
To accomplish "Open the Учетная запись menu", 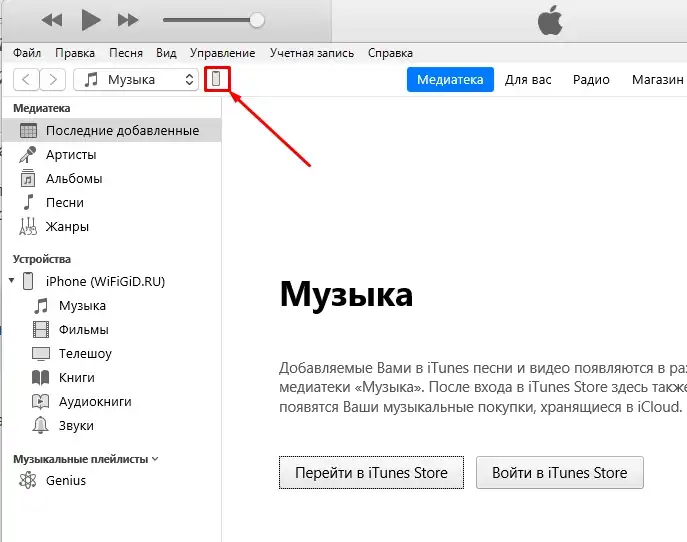I will (312, 53).
